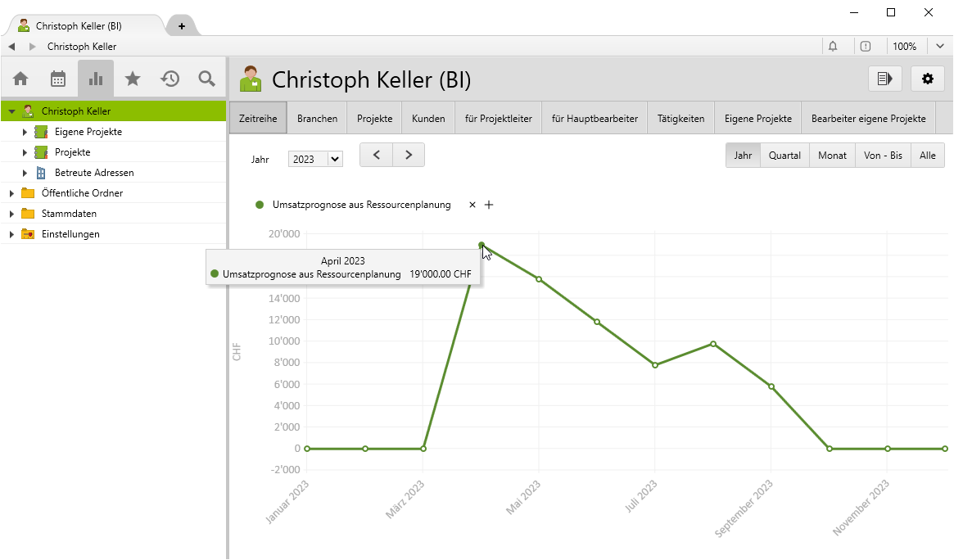Image resolution: width=954 pixels, height=560 pixels.
Task: Expand the Eigene Projekte tree node
Action: 25,132
